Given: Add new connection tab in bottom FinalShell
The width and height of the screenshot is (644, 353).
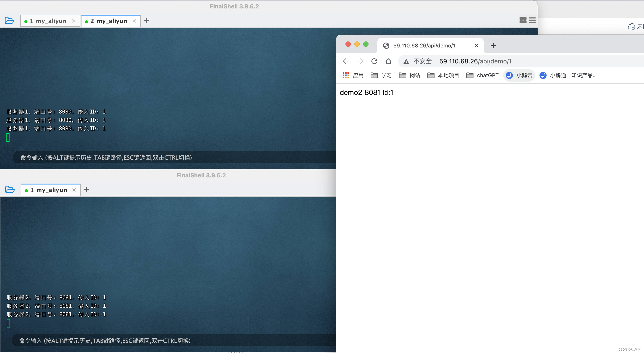Looking at the screenshot, I should (87, 190).
